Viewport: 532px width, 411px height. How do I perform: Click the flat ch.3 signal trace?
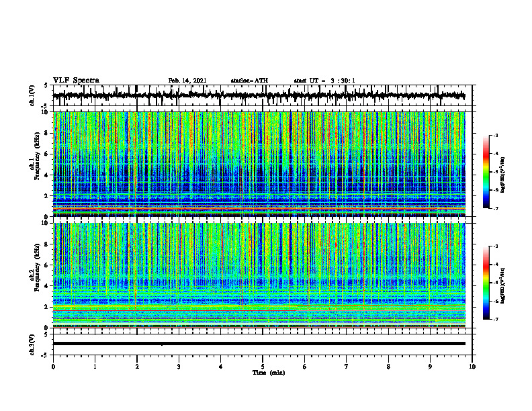(259, 344)
